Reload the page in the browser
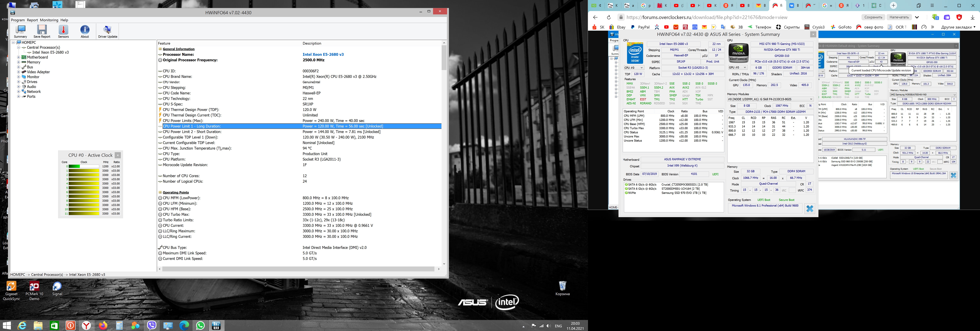Viewport: 980px width, 331px height. 609,17
